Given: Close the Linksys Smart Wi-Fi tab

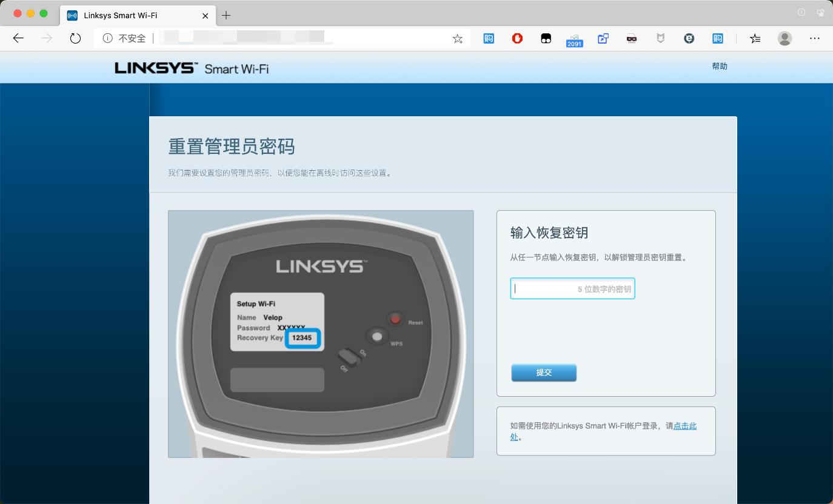Looking at the screenshot, I should pos(206,15).
